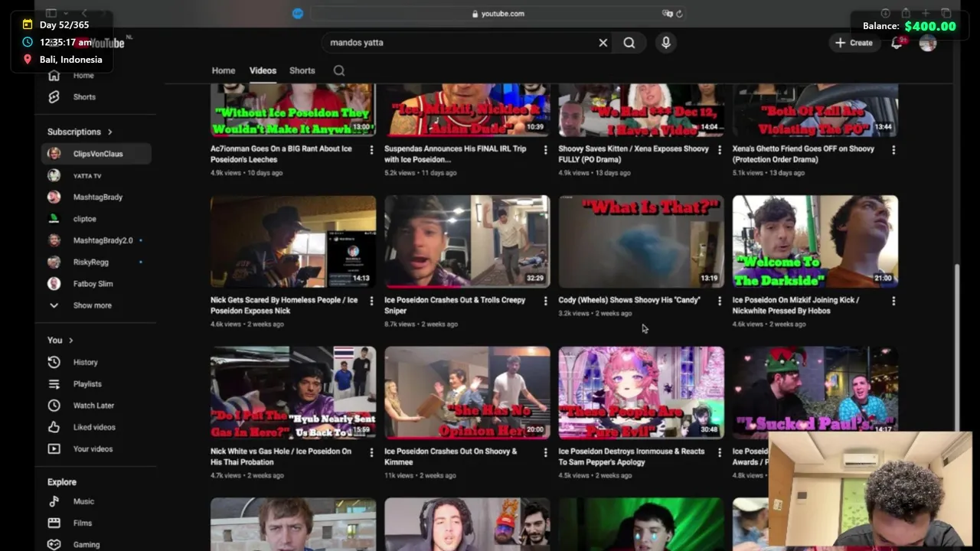Image resolution: width=980 pixels, height=551 pixels.
Task: Open Nick White vs Gas Hole thumbnail
Action: 293,393
